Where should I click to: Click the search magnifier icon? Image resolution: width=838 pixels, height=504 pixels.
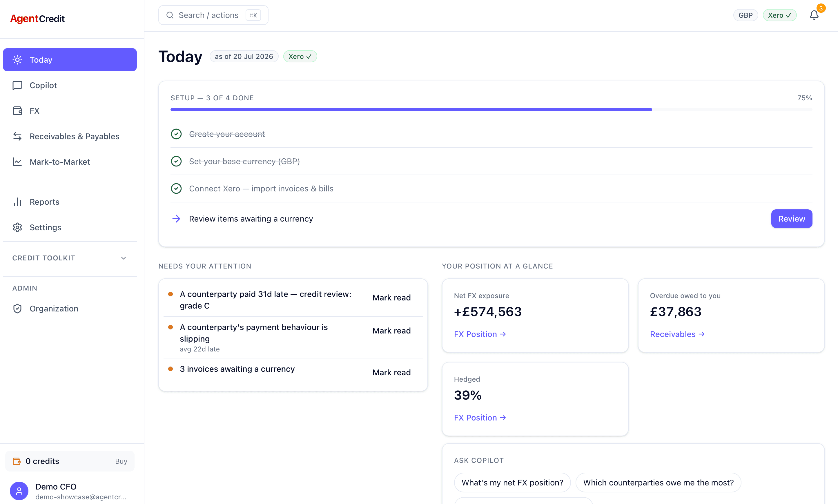tap(170, 15)
